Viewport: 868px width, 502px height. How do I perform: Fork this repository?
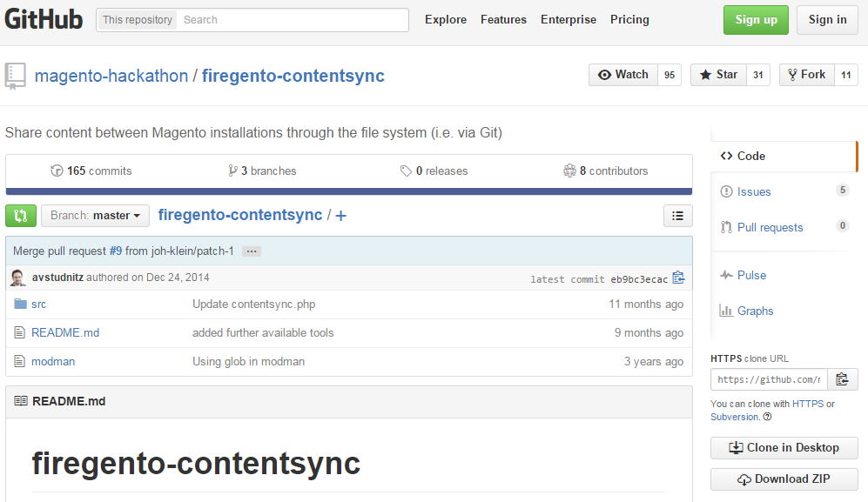click(806, 75)
